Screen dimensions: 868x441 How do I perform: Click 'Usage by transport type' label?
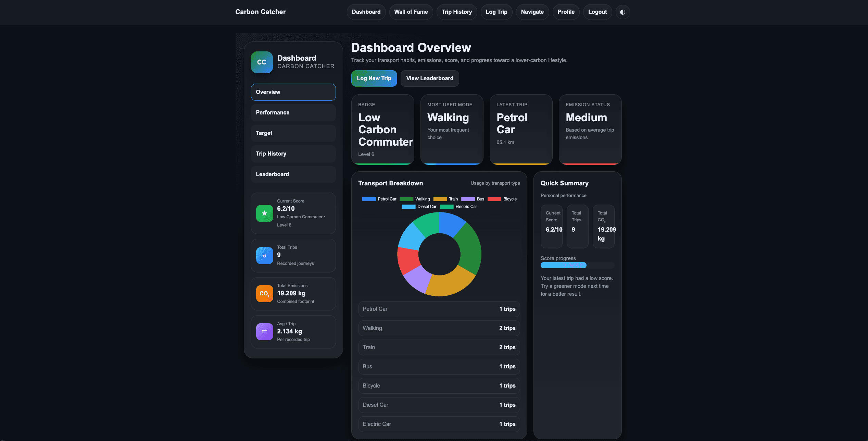[495, 183]
